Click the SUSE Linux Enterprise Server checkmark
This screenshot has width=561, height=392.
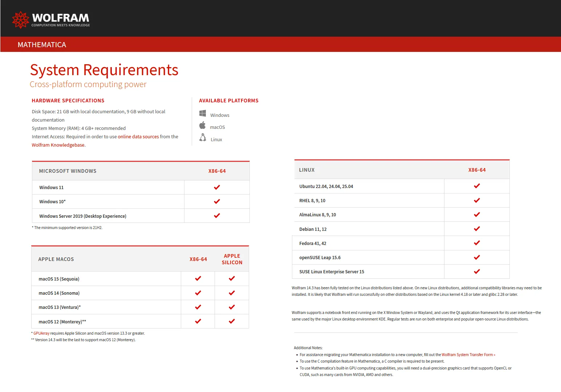pos(477,271)
